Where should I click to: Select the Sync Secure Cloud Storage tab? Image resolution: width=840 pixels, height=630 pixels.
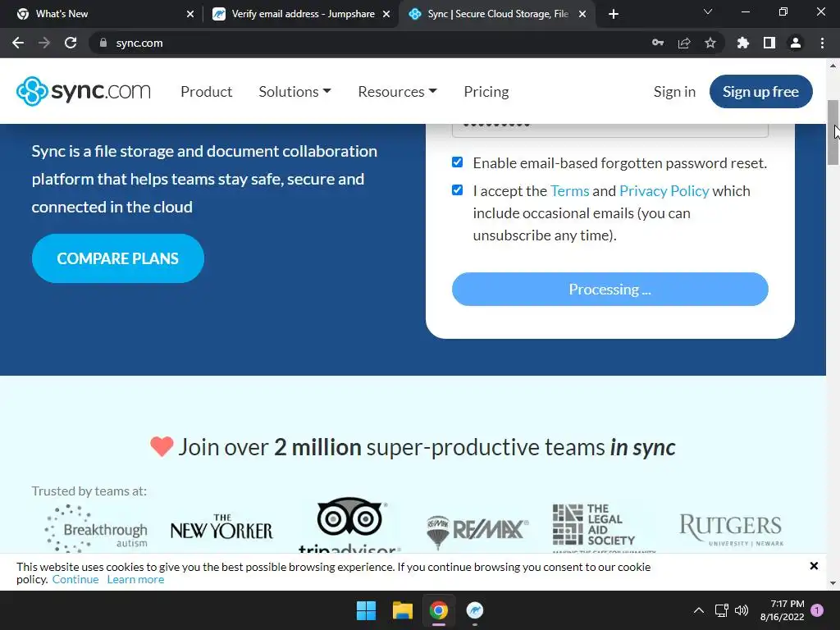tap(495, 14)
